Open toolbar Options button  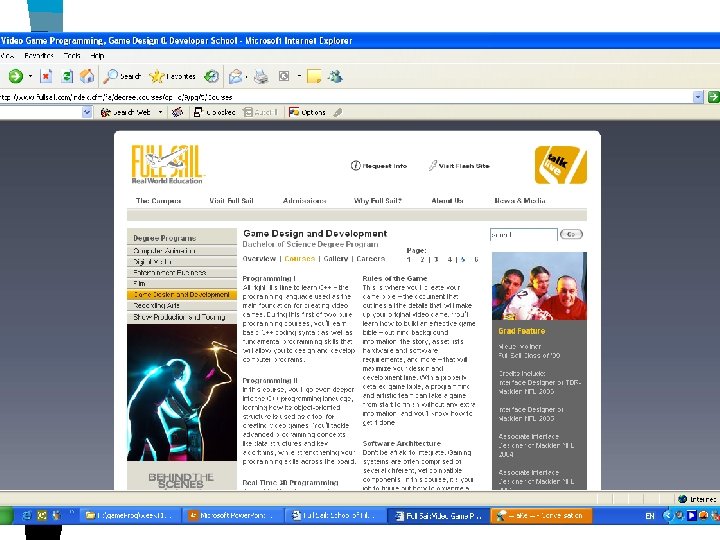coord(307,112)
